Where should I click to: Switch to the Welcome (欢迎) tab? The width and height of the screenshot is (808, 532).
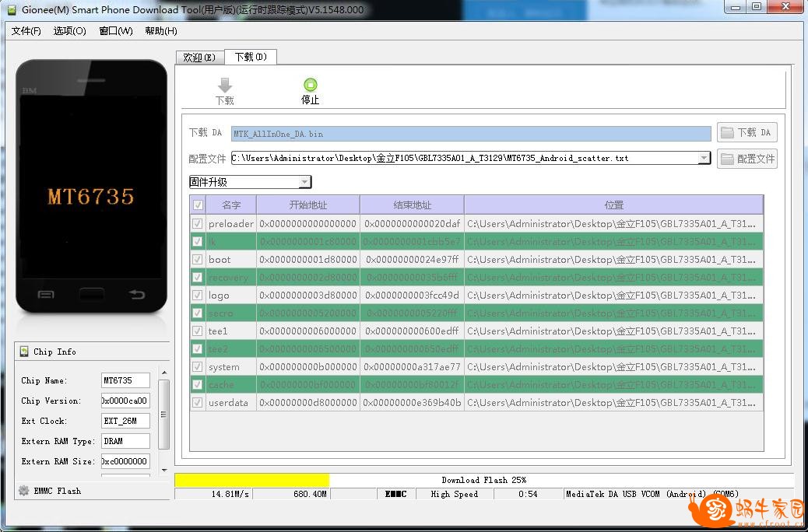(x=200, y=58)
